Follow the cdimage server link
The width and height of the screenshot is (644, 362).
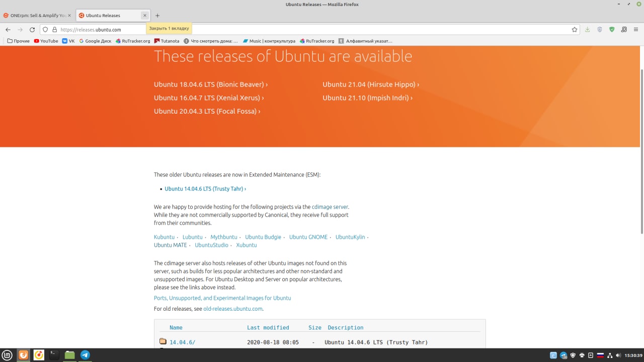tap(330, 207)
